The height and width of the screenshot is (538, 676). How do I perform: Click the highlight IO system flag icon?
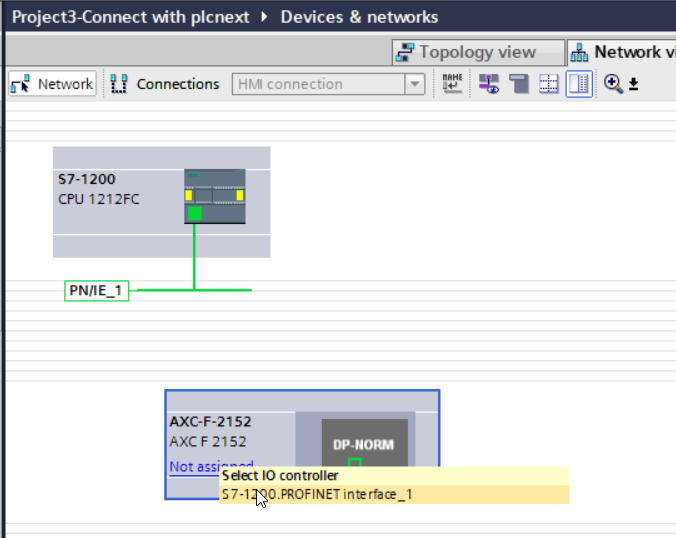coord(519,83)
